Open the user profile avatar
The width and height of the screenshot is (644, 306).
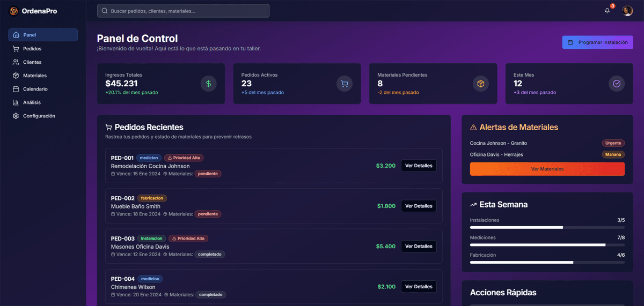(627, 11)
